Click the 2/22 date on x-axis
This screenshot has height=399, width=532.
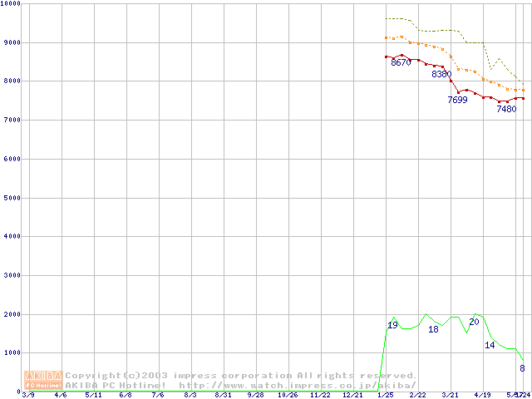point(417,395)
